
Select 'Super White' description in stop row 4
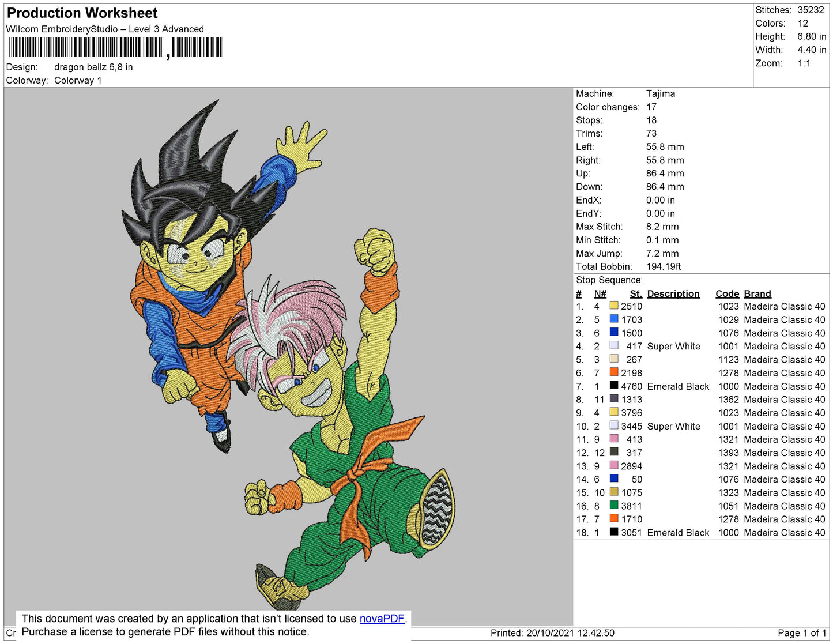tap(673, 346)
